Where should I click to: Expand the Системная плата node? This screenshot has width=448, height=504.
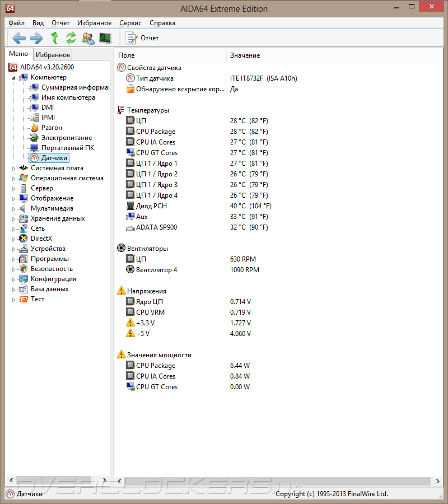pyautogui.click(x=13, y=169)
